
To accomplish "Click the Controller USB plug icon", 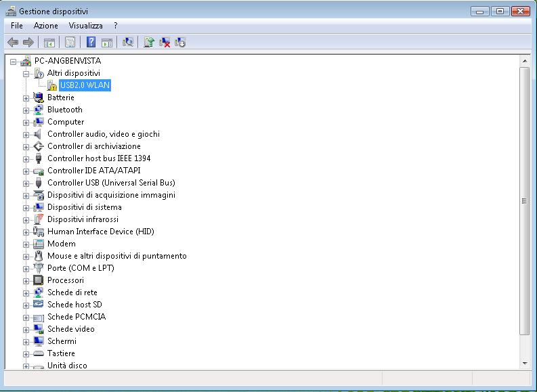I will [39, 183].
